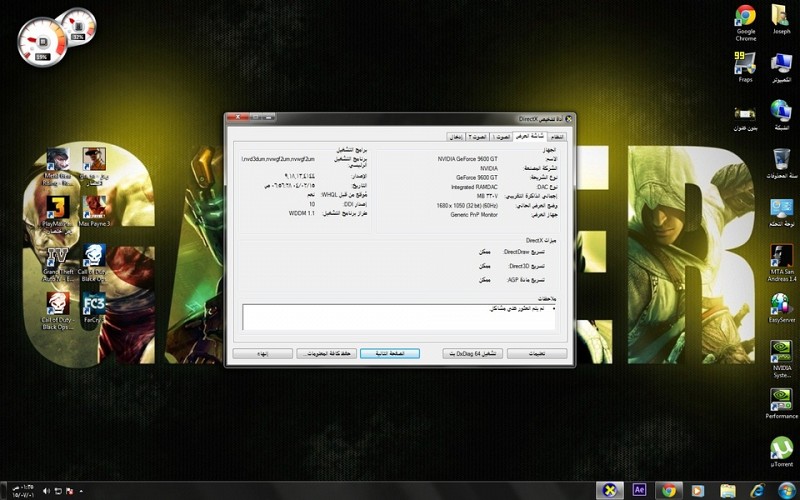Launch MTA San Andreas 1.4 shortcut
This screenshot has width=800, height=500.
[x=781, y=263]
